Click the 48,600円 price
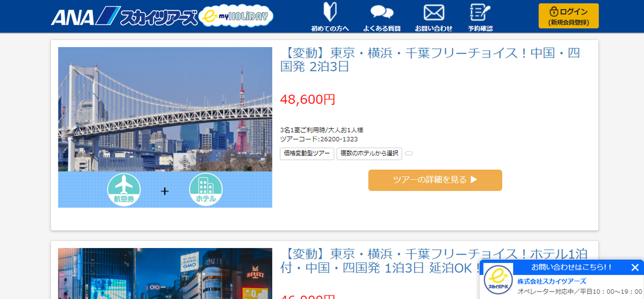The width and height of the screenshot is (644, 299). pos(308,99)
